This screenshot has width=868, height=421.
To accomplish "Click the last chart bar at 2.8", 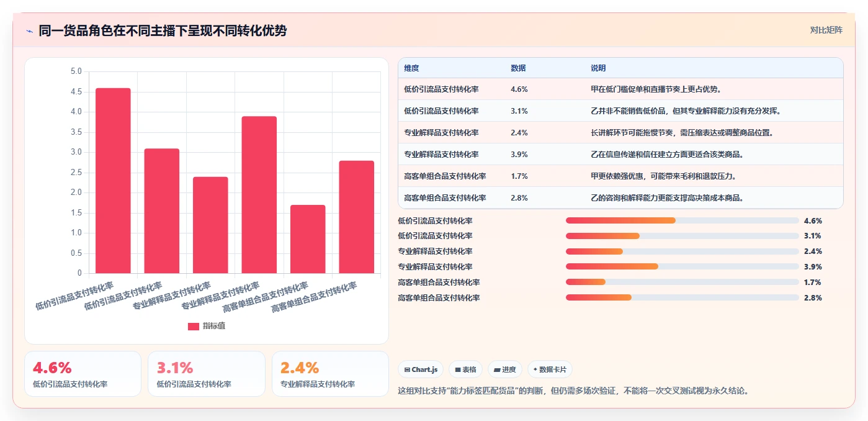I will pos(357,217).
